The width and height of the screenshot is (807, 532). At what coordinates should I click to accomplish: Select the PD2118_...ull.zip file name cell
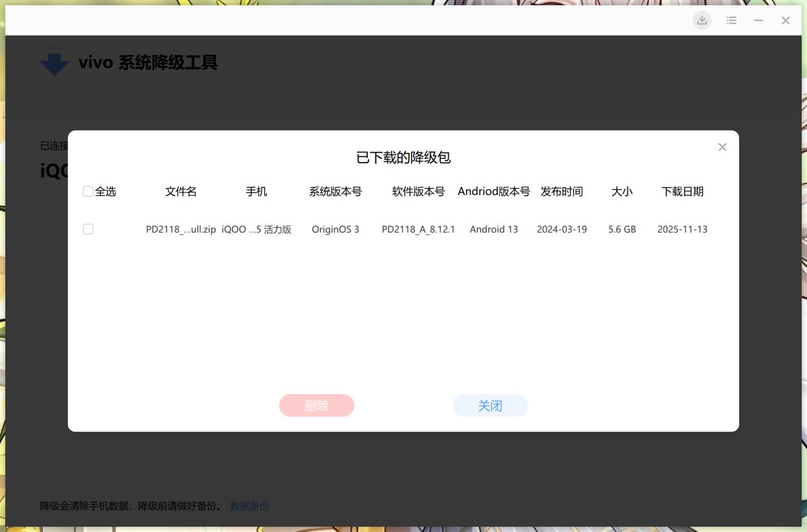point(181,229)
